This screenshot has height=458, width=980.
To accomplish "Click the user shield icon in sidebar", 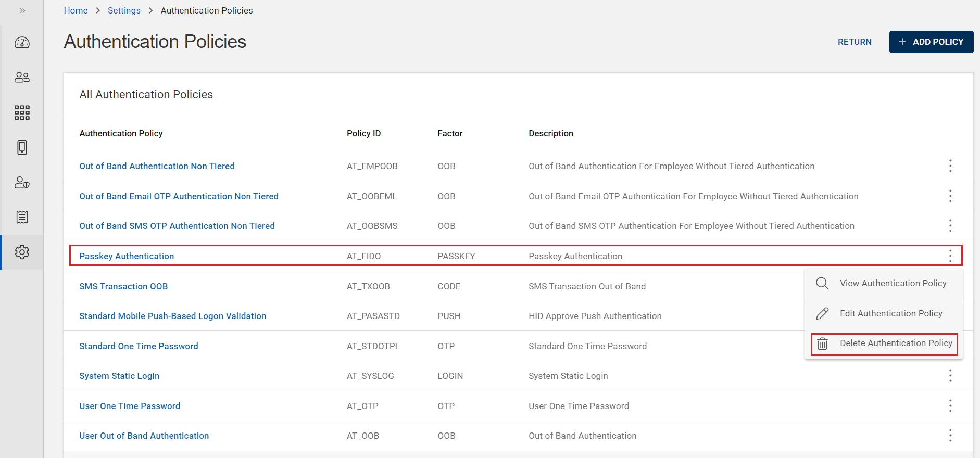I will (22, 183).
